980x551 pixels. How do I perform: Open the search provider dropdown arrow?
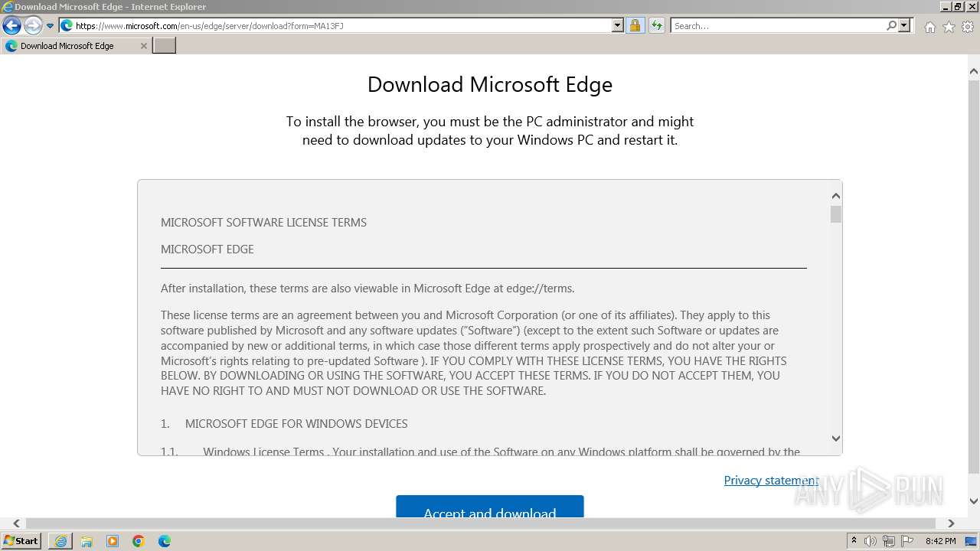click(x=904, y=26)
